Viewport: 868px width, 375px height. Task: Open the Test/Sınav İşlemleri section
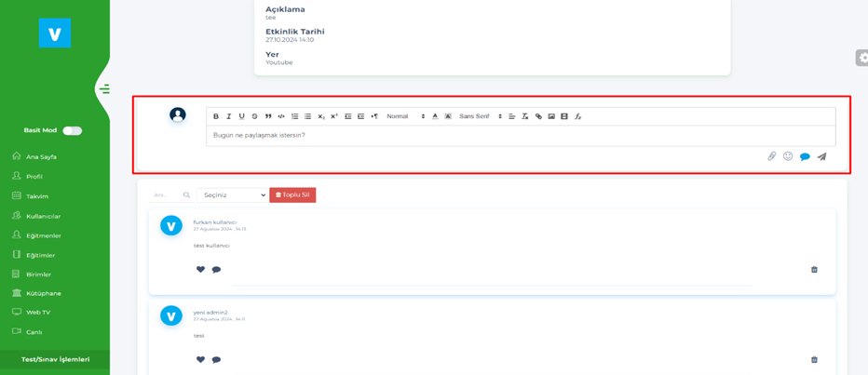pos(55,359)
